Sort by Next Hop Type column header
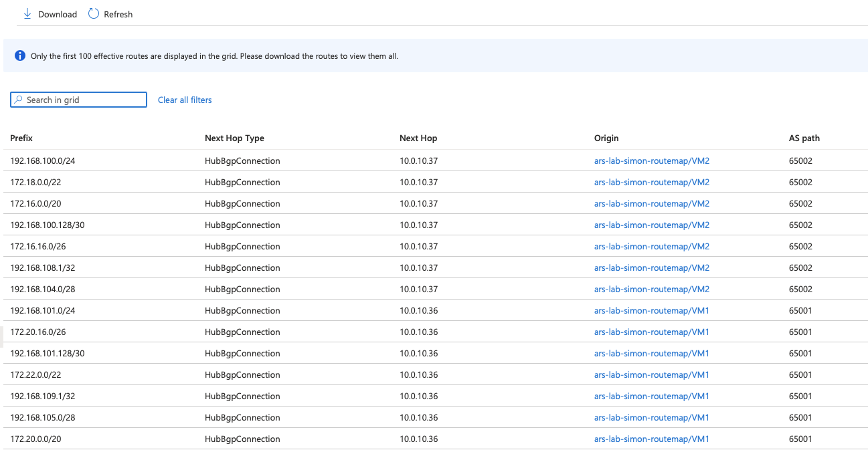868x456 pixels. pyautogui.click(x=234, y=138)
